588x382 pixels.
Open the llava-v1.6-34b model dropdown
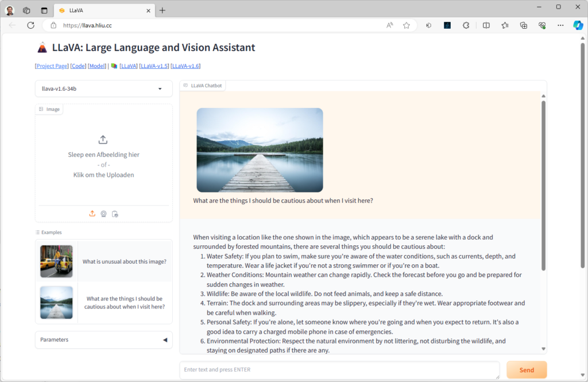(103, 88)
